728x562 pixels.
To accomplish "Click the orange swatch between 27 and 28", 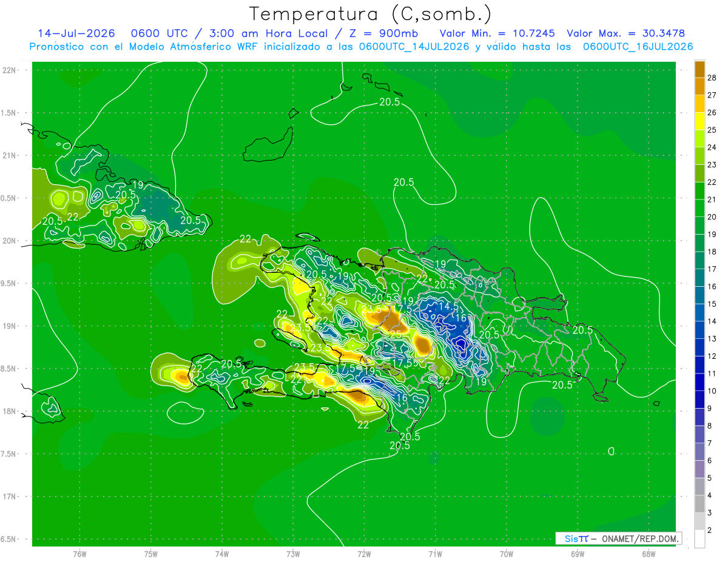I will [699, 86].
